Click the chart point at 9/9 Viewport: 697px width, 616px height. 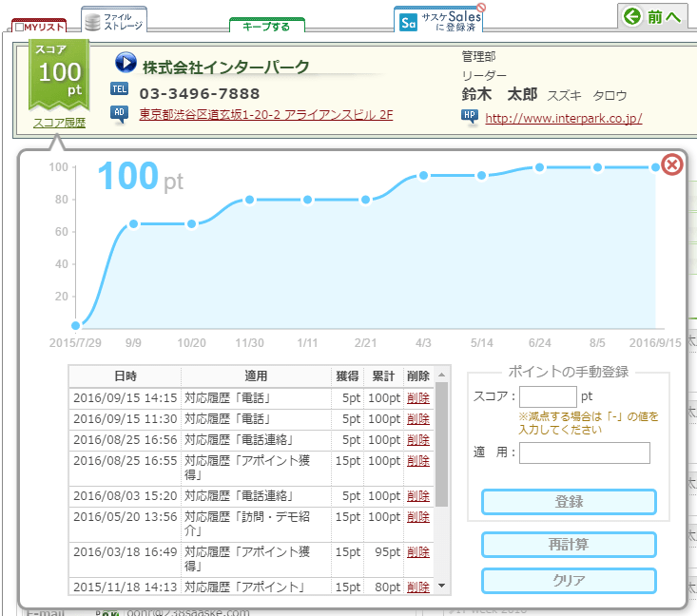coord(133,224)
